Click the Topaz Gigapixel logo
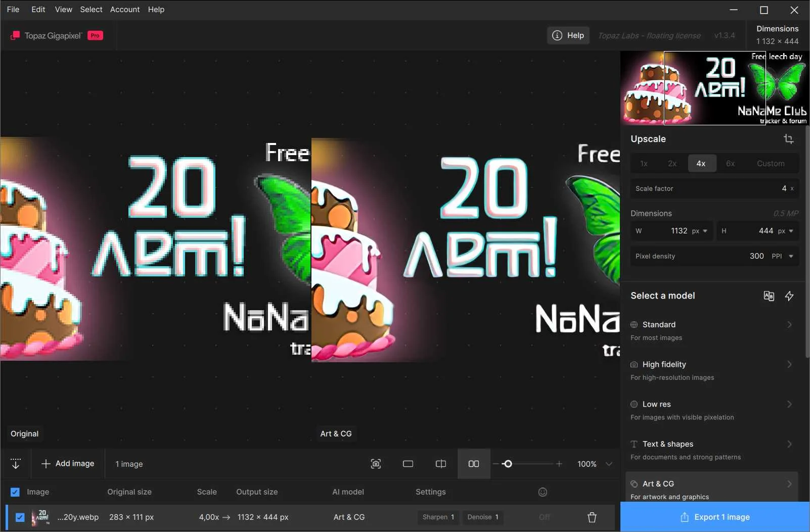The image size is (810, 532). (x=47, y=35)
